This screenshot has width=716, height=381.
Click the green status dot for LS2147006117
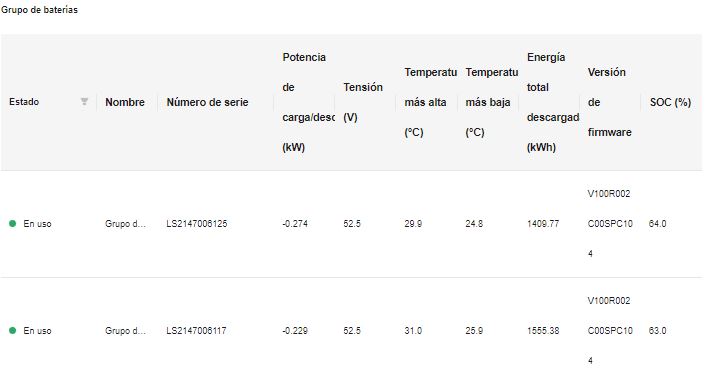[x=13, y=330]
